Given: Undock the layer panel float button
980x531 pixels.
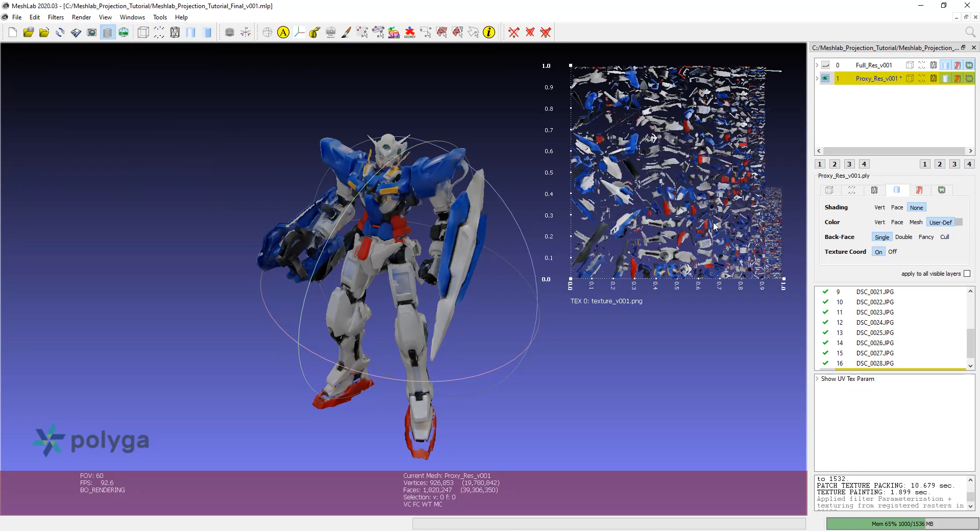Looking at the screenshot, I should 963,47.
